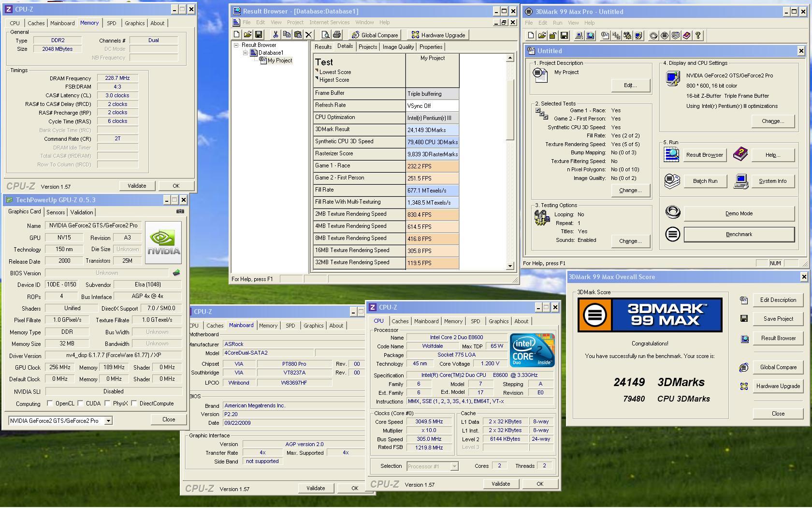Open the GPU selection dropdown in GPU-Z
Viewport: 812px width, 508px height.
pyautogui.click(x=109, y=421)
